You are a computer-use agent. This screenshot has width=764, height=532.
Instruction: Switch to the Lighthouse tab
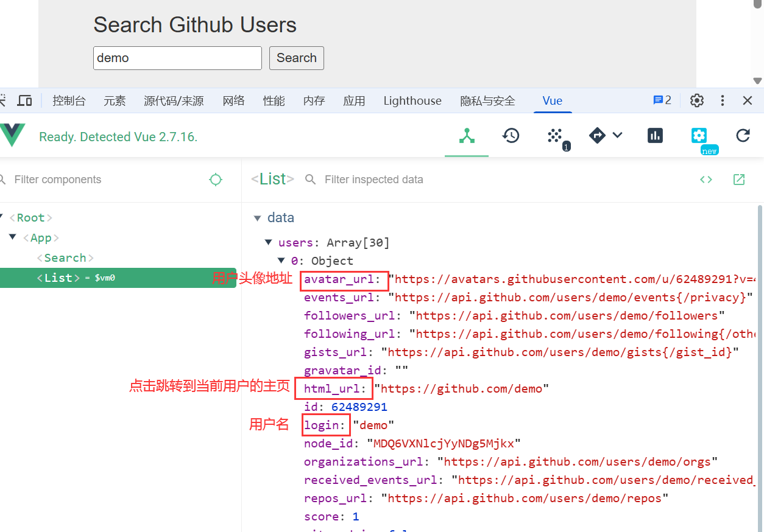[x=412, y=100]
